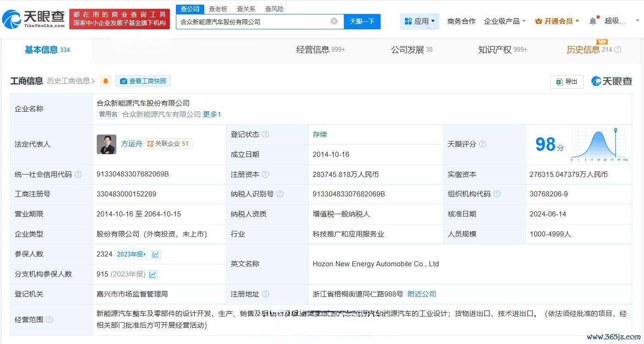Open the 开通会员 membership dropdown
This screenshot has width=644, height=344.
557,21
